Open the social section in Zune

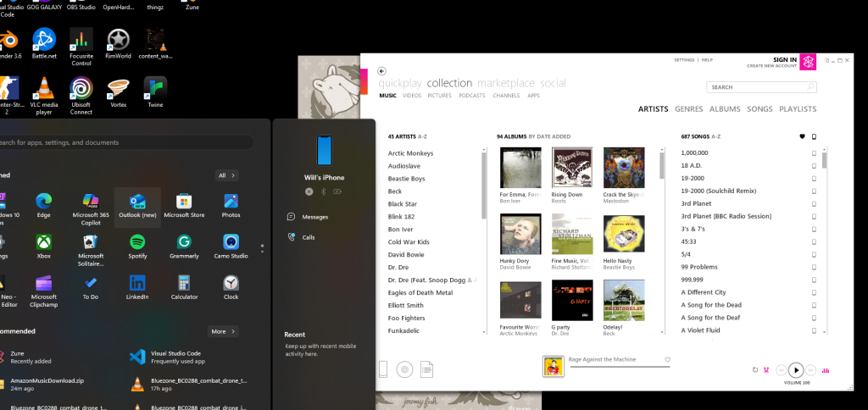coord(553,83)
